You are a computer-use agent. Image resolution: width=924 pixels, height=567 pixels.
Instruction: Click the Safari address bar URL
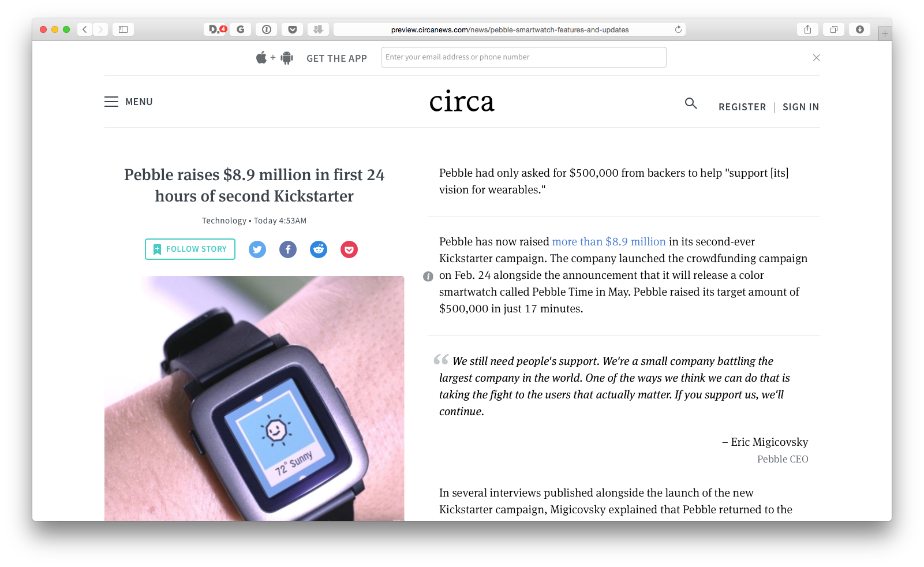pos(510,29)
